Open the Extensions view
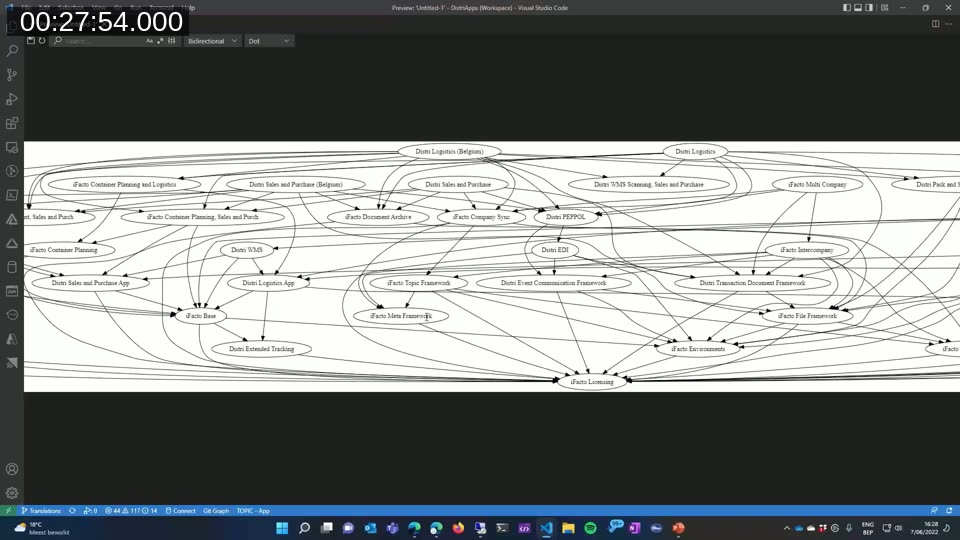The width and height of the screenshot is (960, 540). [x=12, y=123]
